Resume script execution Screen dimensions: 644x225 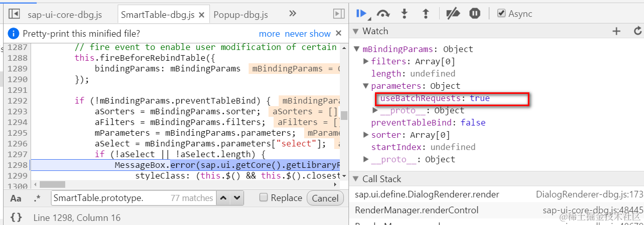pyautogui.click(x=362, y=14)
